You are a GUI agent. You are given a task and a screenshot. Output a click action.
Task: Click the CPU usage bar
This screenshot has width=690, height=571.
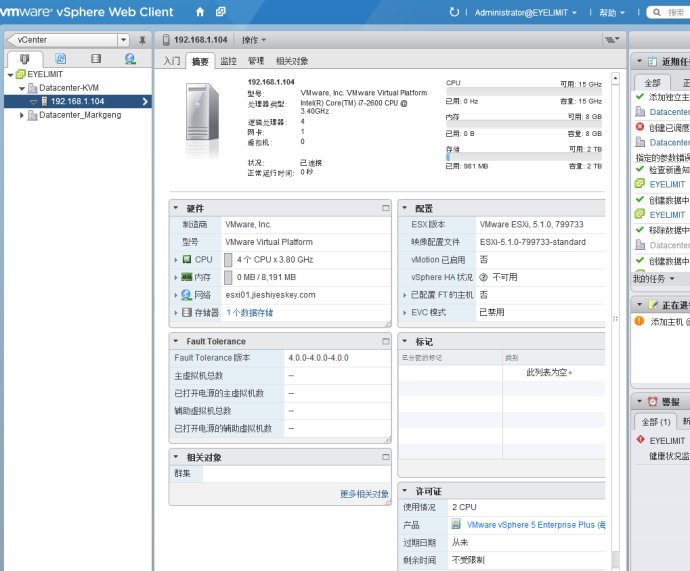(x=524, y=92)
